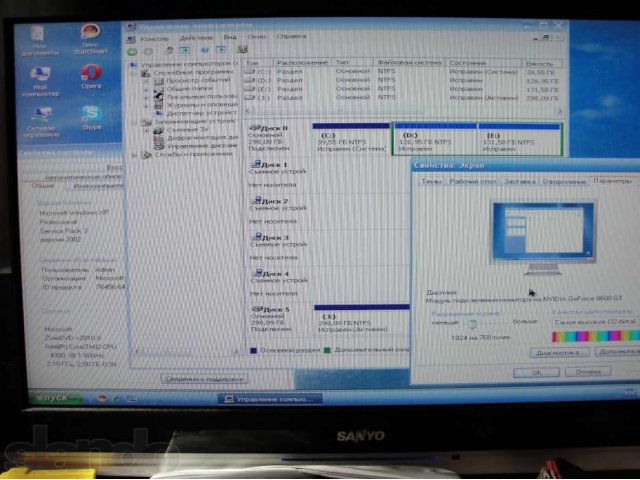Expand Локальные пользователи tree node
640x480 pixels.
(146, 98)
